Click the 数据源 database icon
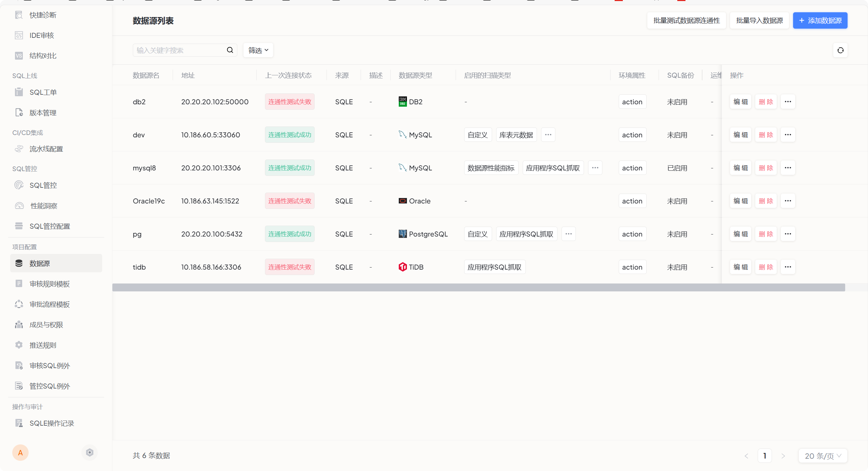 19,263
